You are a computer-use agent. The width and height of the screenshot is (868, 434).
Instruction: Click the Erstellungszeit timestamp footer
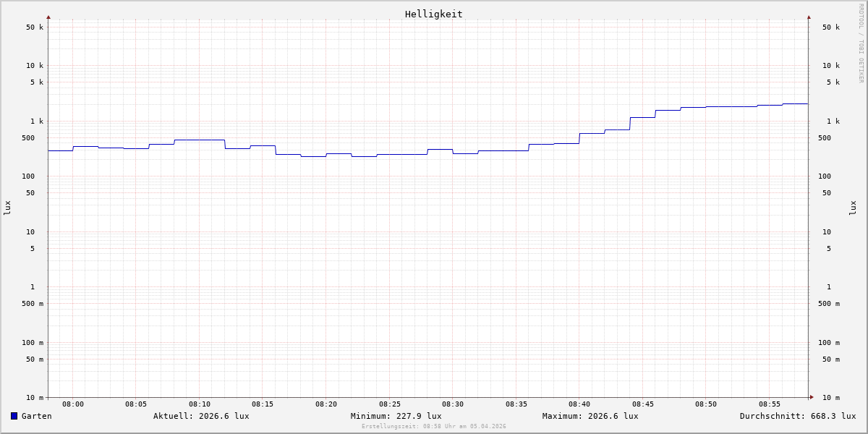(434, 427)
